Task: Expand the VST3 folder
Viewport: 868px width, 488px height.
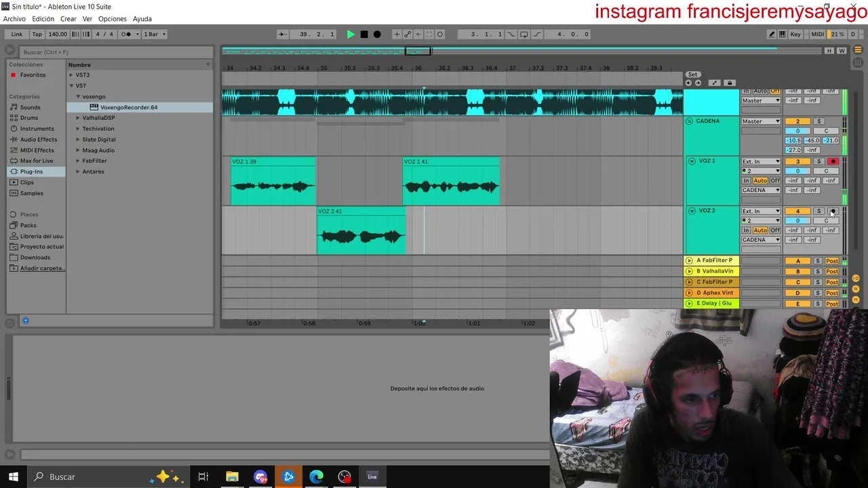Action: click(x=71, y=75)
